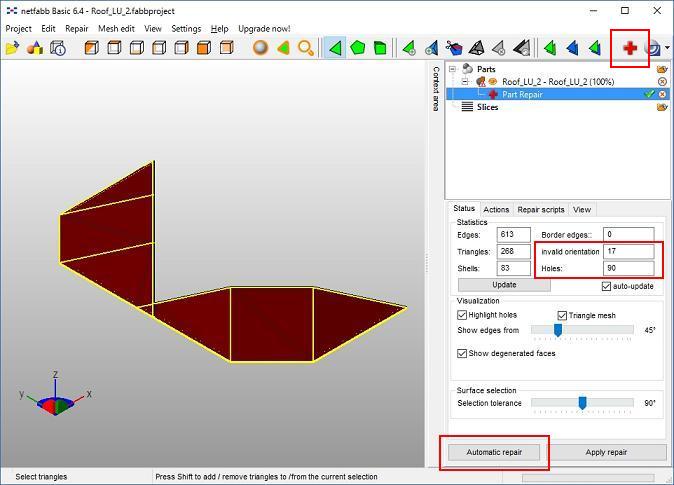Toggle the auto-update checkbox
The image size is (674, 485).
tap(607, 286)
